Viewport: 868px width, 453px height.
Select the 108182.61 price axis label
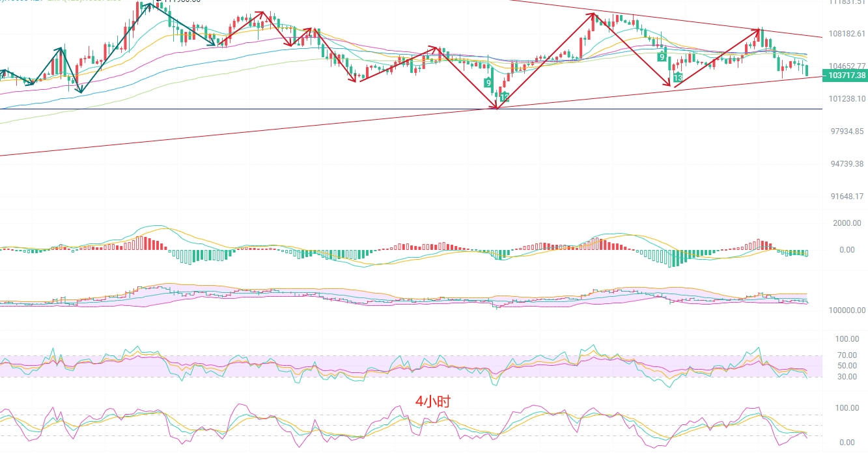pos(847,34)
